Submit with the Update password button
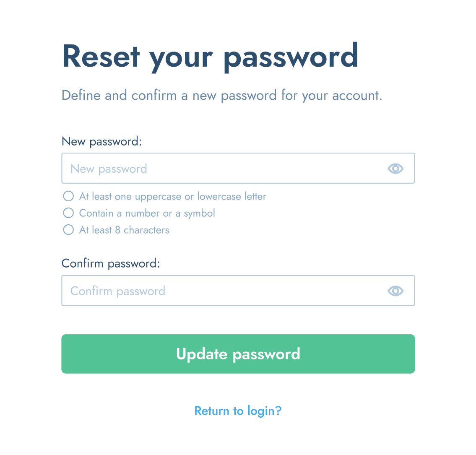 point(238,354)
